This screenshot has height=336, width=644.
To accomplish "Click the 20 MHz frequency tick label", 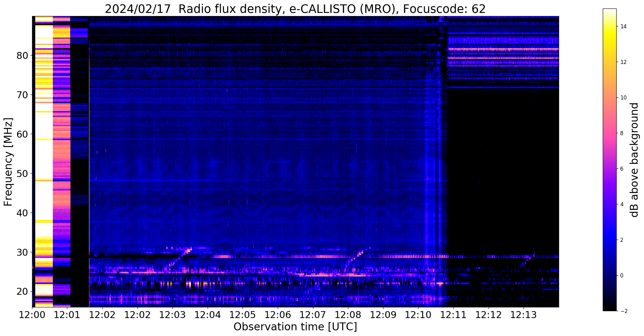I will coord(22,292).
